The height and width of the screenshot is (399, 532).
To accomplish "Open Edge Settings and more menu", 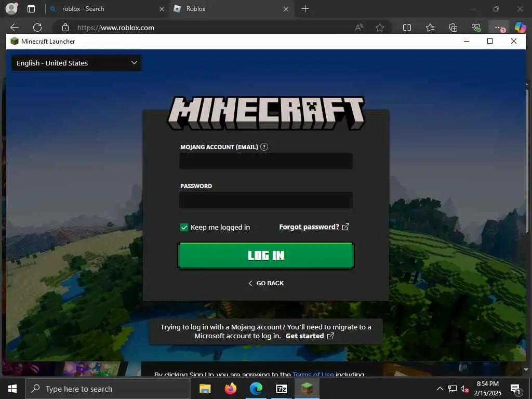I will click(x=498, y=28).
